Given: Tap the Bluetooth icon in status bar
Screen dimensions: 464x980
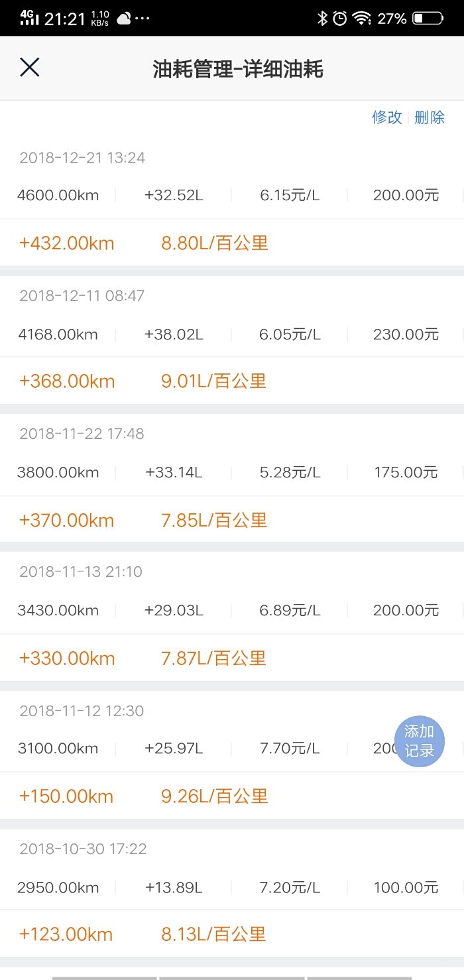Looking at the screenshot, I should [322, 18].
